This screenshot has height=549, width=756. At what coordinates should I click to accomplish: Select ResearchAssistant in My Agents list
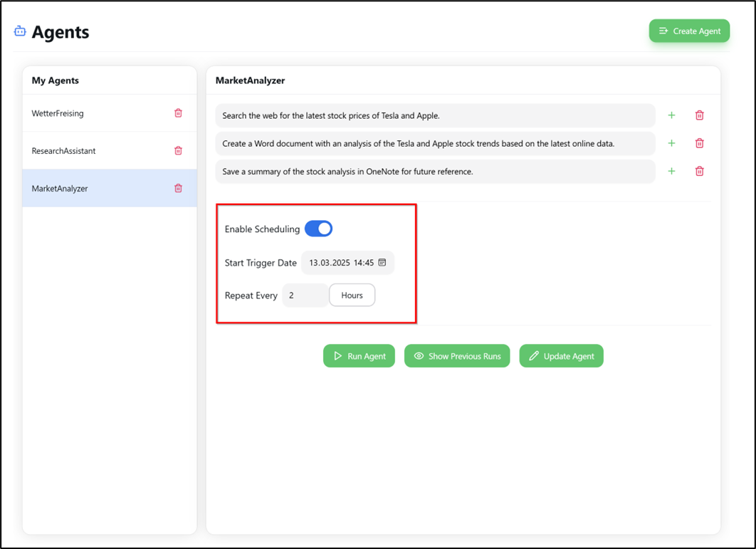[63, 151]
